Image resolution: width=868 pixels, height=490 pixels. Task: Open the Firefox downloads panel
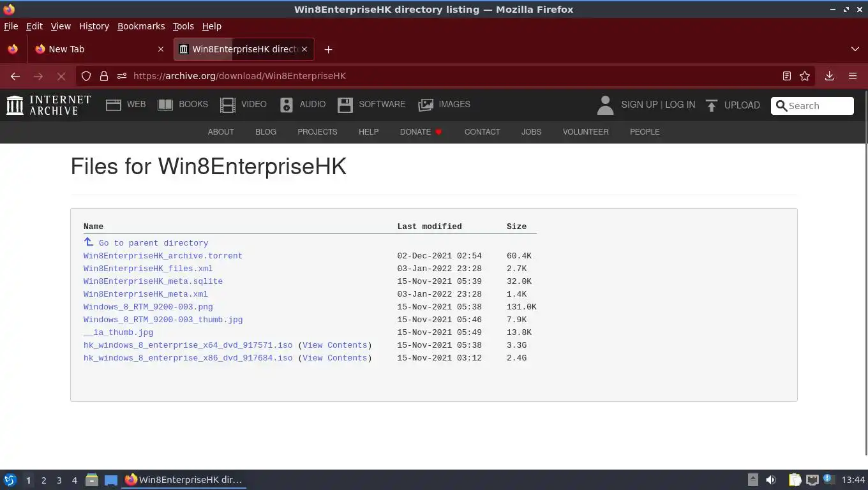pos(830,76)
